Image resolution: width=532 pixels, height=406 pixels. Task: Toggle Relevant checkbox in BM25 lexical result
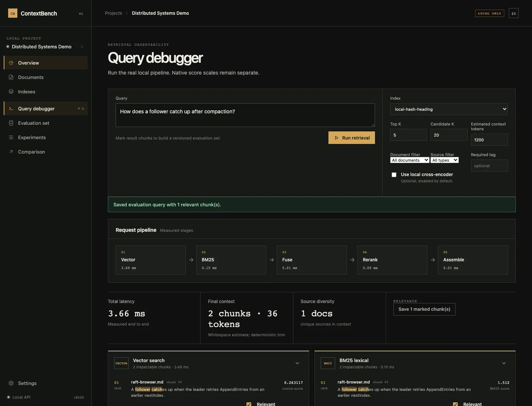pyautogui.click(x=456, y=404)
